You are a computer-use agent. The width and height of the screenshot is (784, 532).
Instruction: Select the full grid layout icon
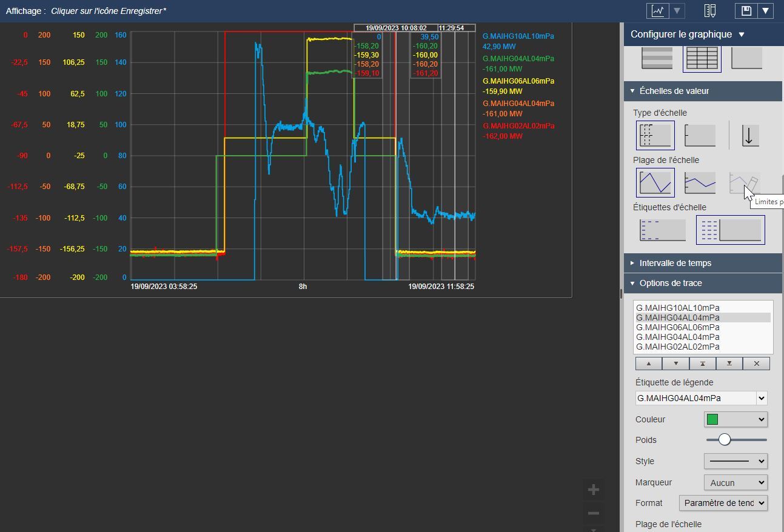(702, 58)
